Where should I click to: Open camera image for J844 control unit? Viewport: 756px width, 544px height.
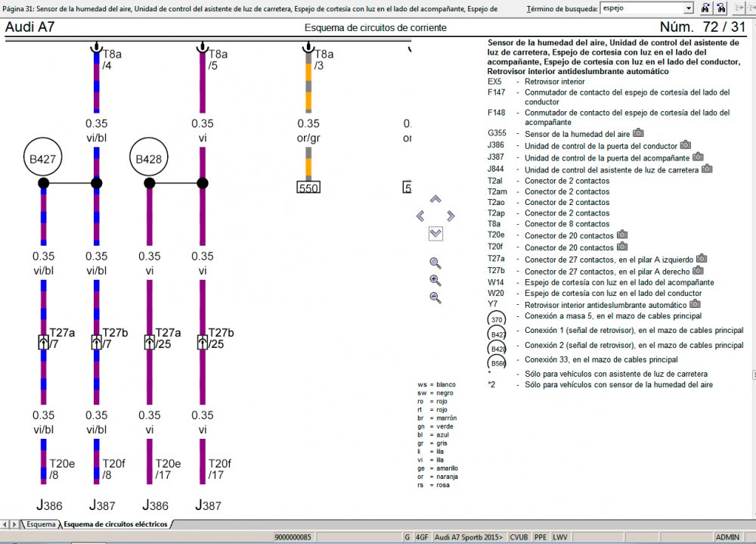click(707, 169)
